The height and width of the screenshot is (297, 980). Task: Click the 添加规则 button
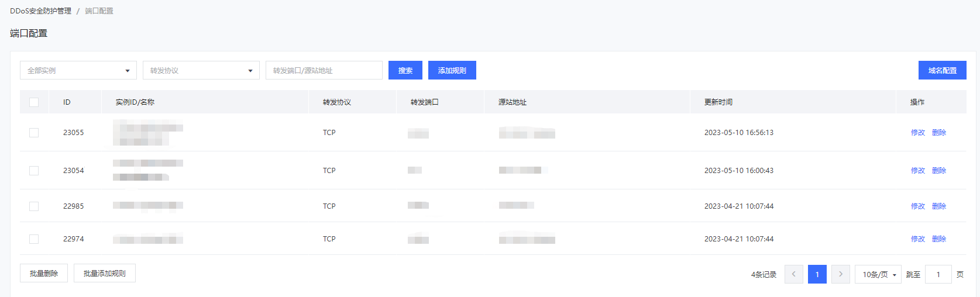[452, 71]
